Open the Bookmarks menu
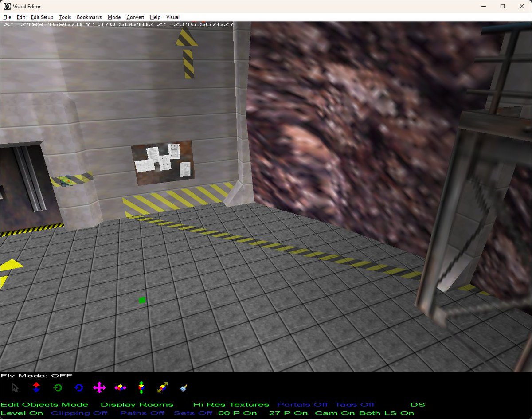 (89, 17)
